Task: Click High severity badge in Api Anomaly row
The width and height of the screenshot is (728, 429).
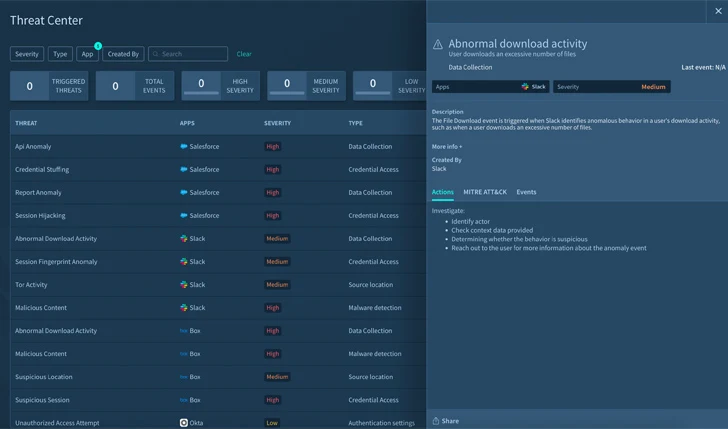Action: pos(273,146)
